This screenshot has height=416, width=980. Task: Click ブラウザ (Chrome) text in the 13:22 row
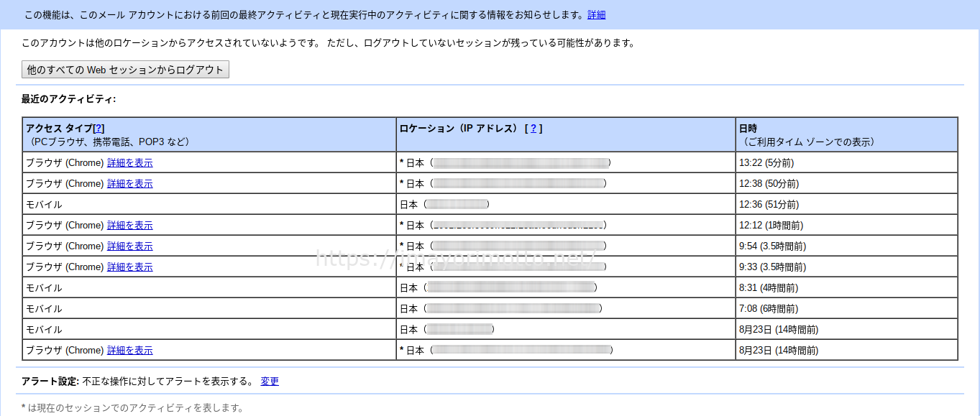65,163
